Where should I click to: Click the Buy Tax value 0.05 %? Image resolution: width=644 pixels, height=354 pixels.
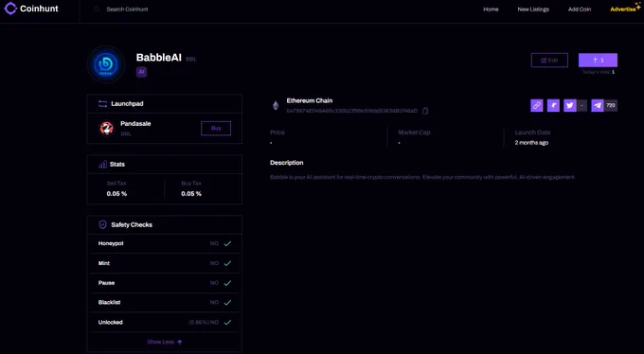(x=191, y=193)
